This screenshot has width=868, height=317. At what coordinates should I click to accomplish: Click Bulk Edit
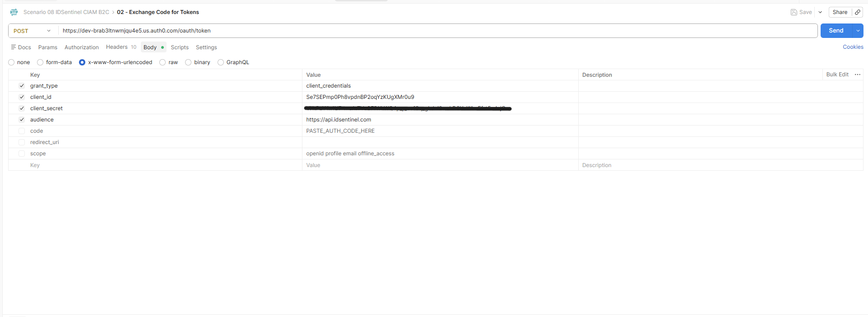point(837,75)
